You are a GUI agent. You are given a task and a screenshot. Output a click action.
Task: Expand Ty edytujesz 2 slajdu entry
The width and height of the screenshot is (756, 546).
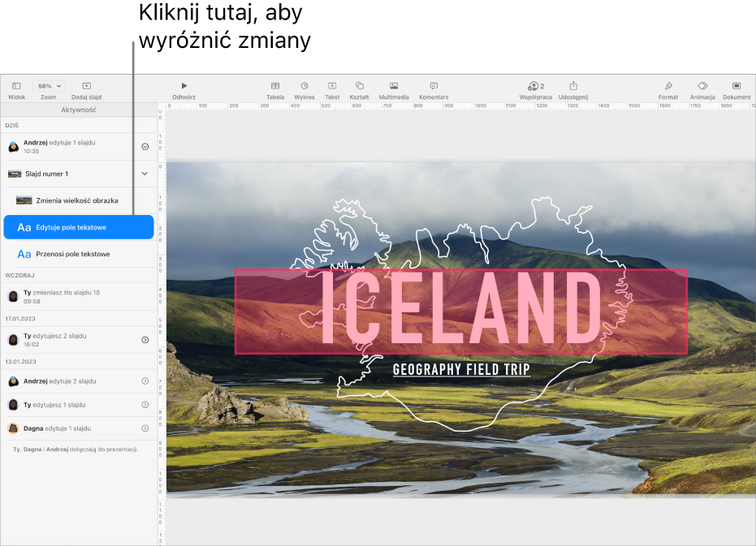tap(145, 340)
